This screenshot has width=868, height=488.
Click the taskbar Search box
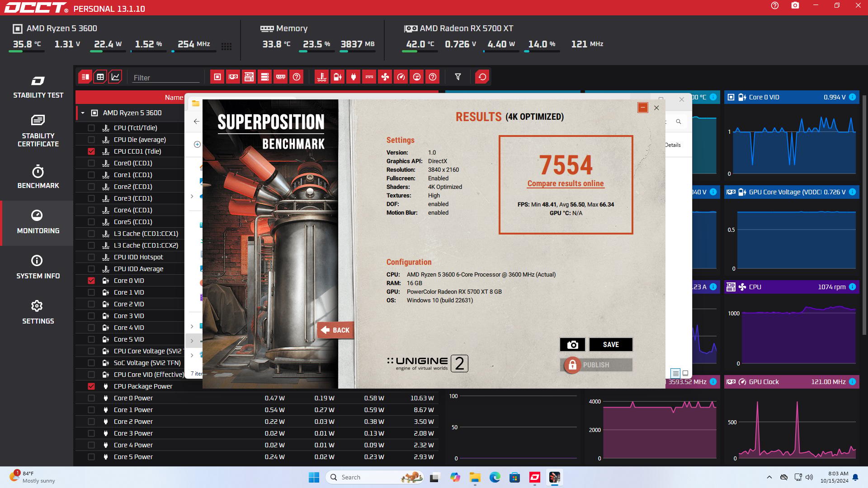(375, 477)
